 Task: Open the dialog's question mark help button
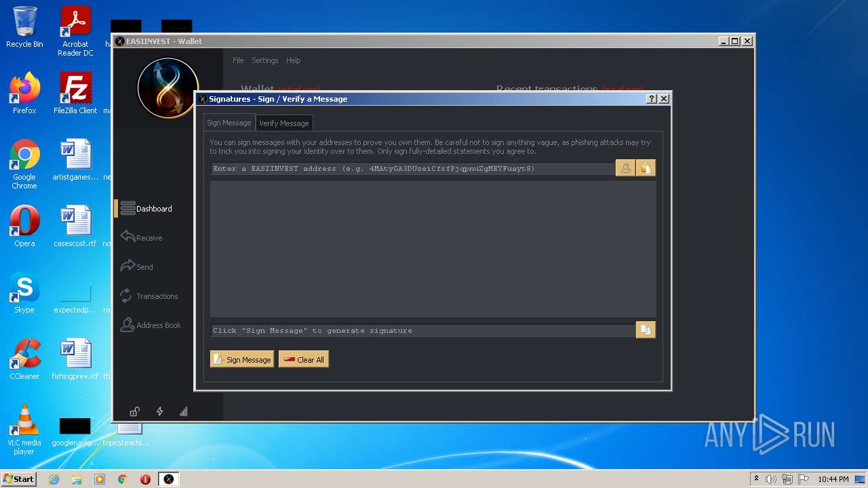pyautogui.click(x=652, y=99)
